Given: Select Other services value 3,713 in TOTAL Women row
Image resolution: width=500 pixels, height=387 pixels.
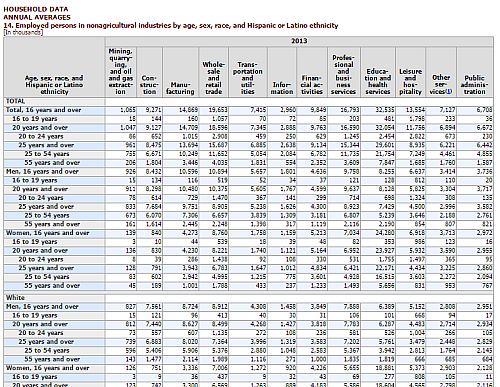Looking at the screenshot, I should click(x=447, y=233).
